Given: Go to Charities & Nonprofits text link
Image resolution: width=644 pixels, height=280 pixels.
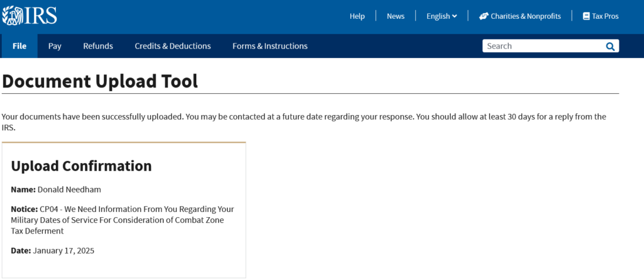Looking at the screenshot, I should coord(526,16).
